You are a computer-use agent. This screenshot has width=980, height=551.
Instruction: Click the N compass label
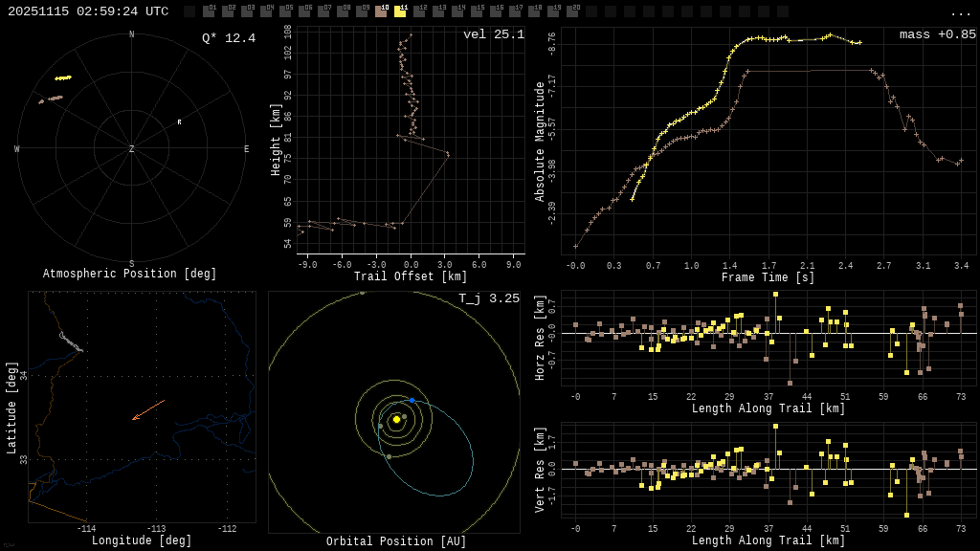click(131, 34)
